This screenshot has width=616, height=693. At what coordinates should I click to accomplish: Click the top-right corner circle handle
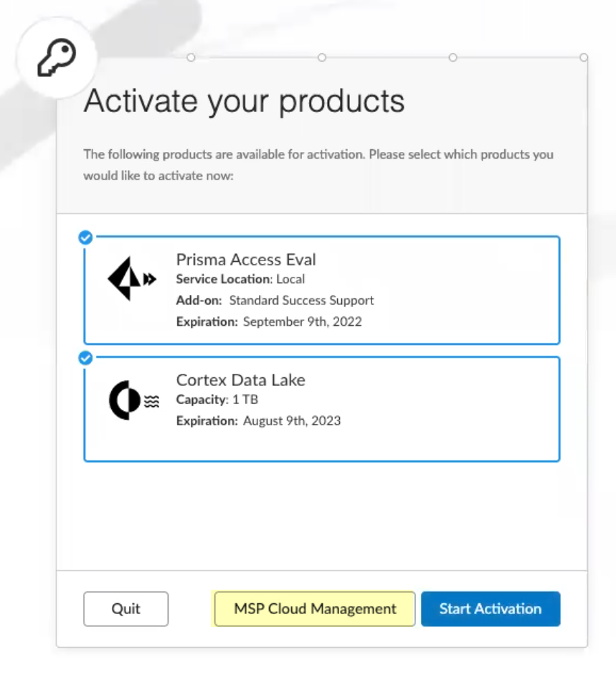(x=584, y=57)
